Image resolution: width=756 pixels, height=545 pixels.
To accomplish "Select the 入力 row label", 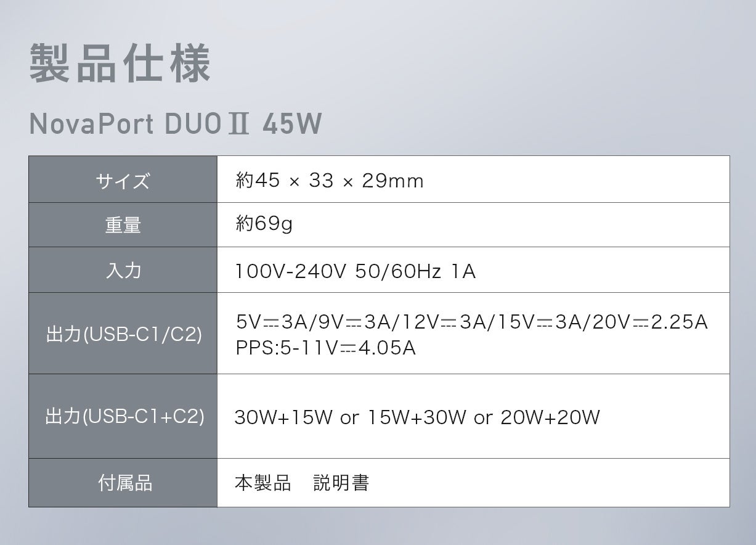I will pos(123,270).
